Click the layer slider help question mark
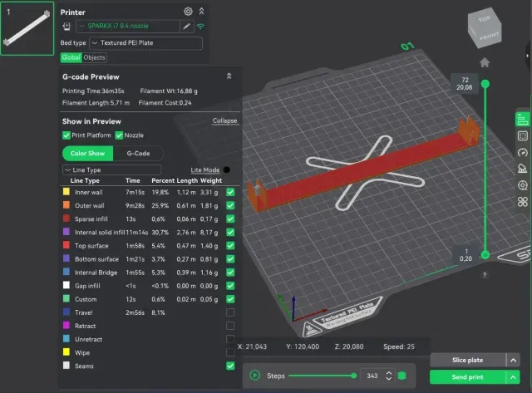Image resolution: width=532 pixels, height=393 pixels. pos(485,275)
